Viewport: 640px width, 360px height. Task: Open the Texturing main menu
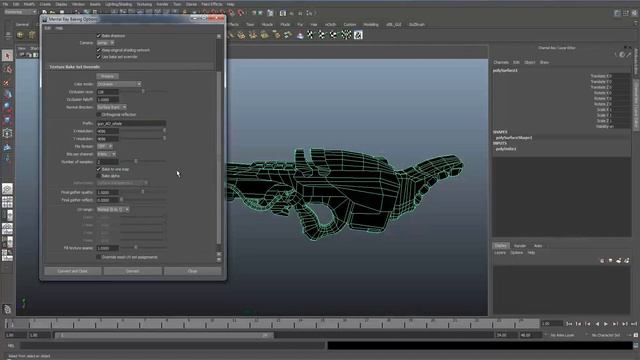[144, 4]
